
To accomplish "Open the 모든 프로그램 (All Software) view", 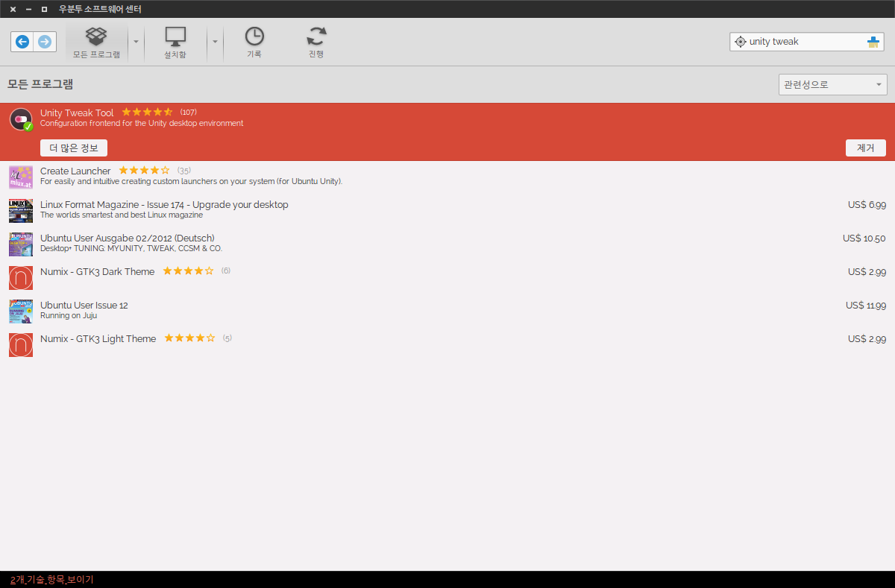I will coord(97,43).
